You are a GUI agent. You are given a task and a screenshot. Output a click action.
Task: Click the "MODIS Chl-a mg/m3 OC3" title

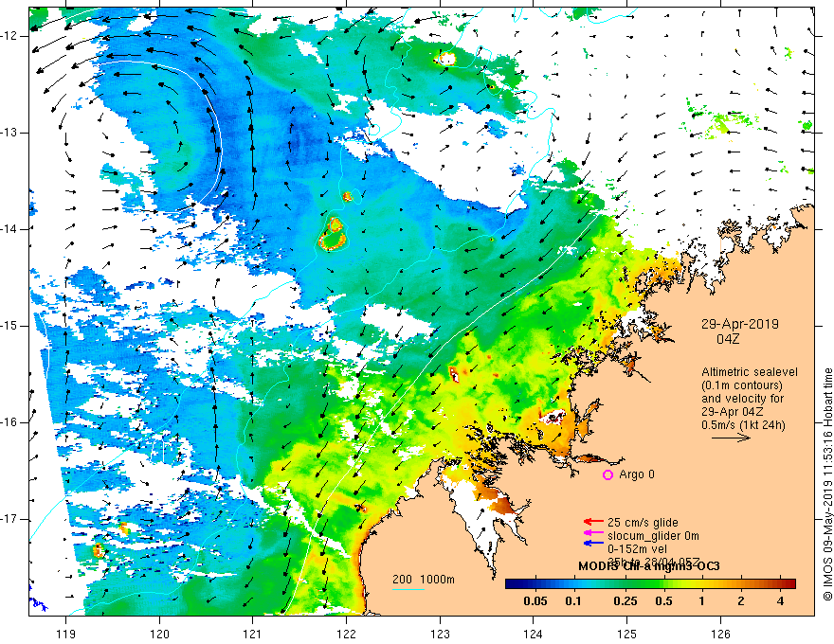click(x=649, y=566)
